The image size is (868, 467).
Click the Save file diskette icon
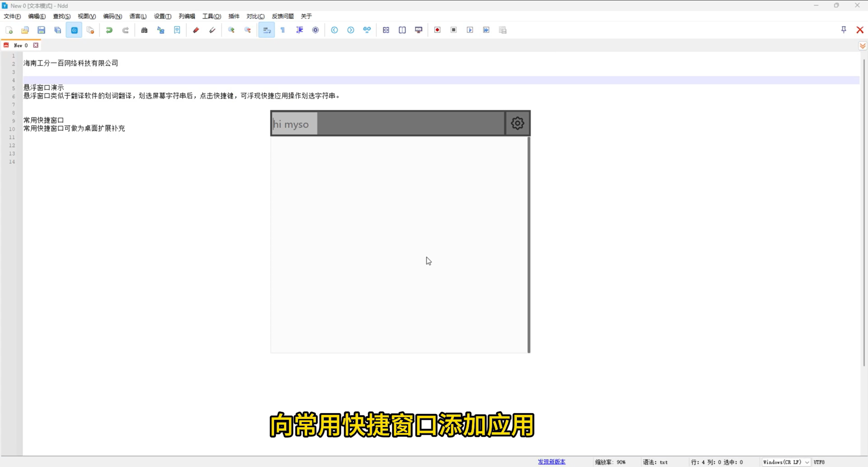pos(41,30)
